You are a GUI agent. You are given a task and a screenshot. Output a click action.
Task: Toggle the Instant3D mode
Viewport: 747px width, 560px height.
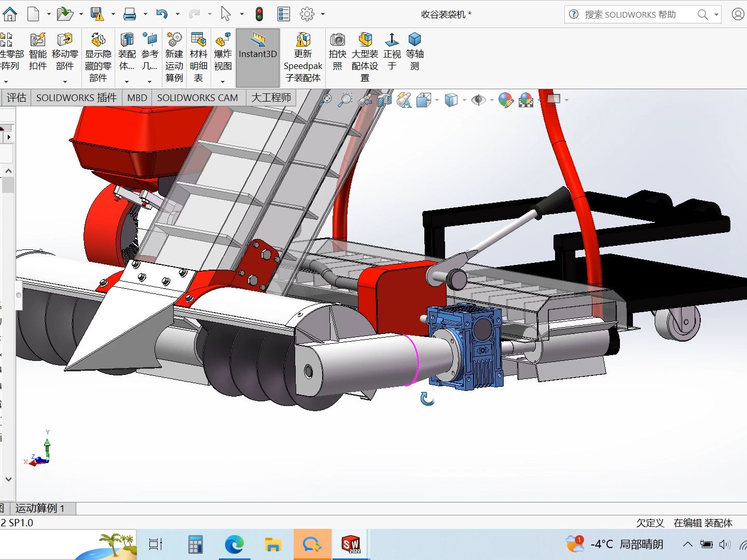coord(258,58)
